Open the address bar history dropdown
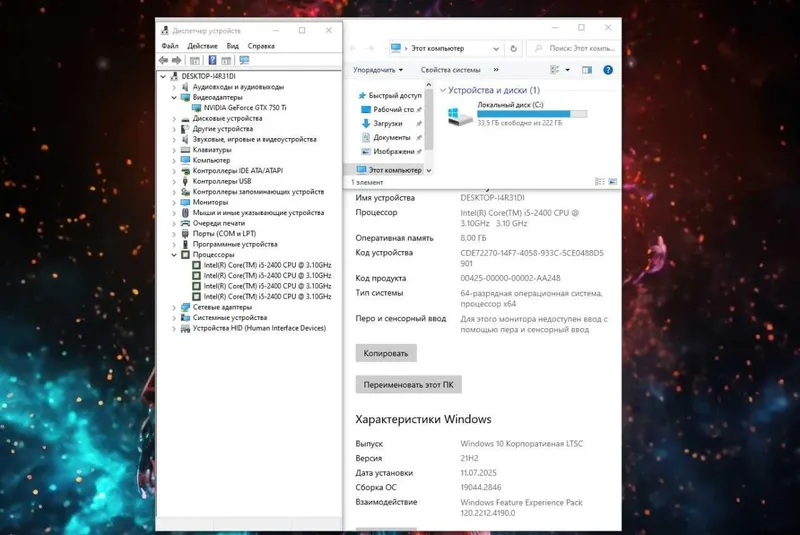 496,48
